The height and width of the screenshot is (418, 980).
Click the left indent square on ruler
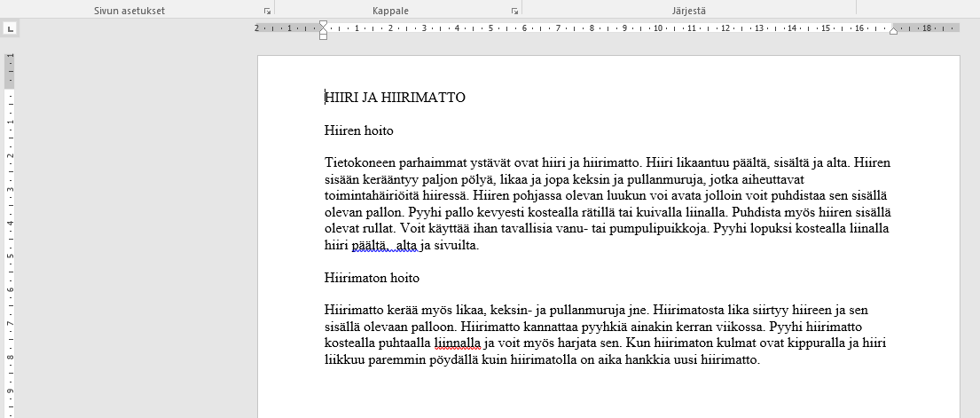click(x=323, y=36)
